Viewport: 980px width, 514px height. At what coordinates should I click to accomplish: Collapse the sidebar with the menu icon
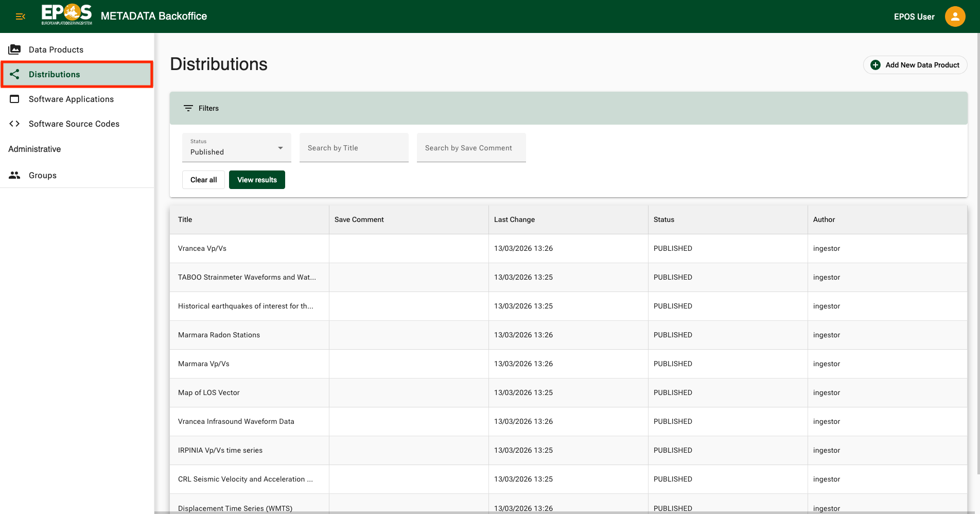(20, 16)
